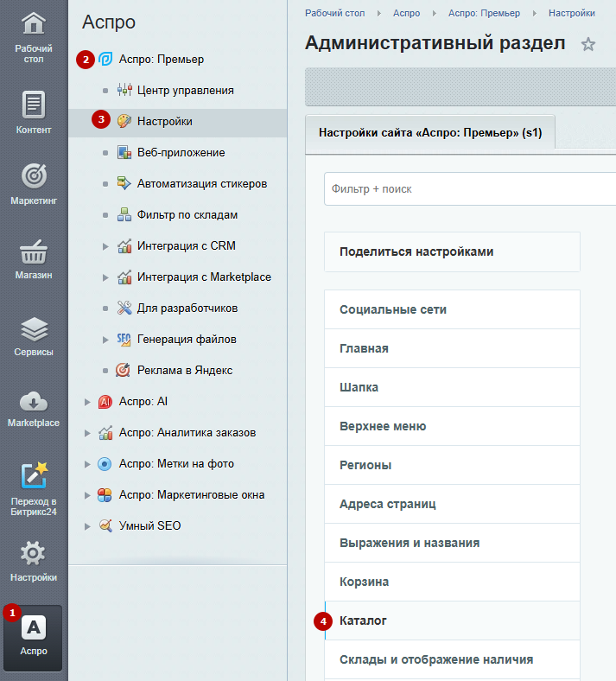Click the Для разработчиков tools icon
Image resolution: width=616 pixels, height=681 pixels.
point(124,308)
